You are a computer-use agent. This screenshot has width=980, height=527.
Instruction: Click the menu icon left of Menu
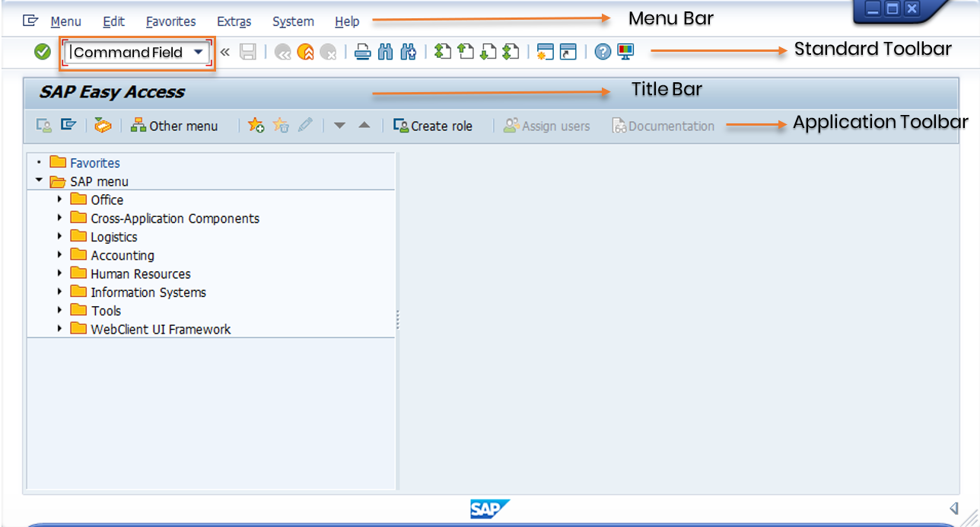pyautogui.click(x=30, y=21)
